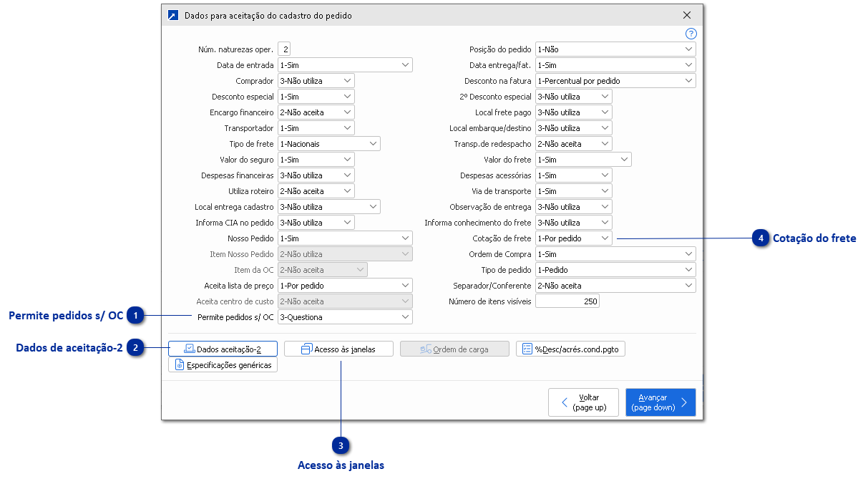Click the Especificações genéricas button

click(x=223, y=365)
